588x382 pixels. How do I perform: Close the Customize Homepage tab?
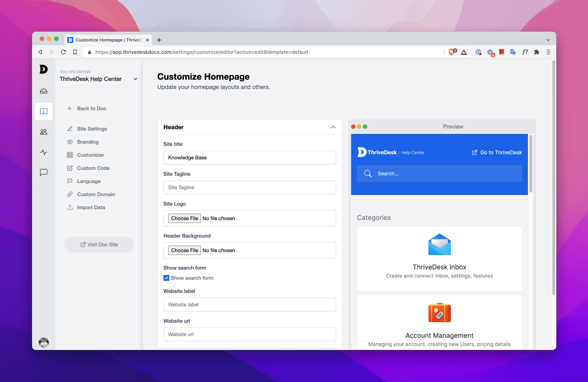point(147,40)
